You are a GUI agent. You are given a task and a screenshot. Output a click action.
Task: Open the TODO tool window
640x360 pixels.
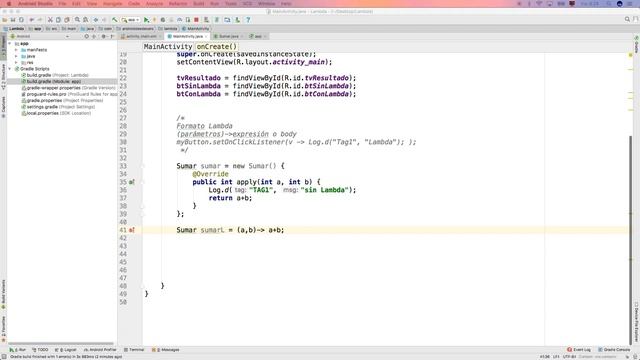(40, 350)
